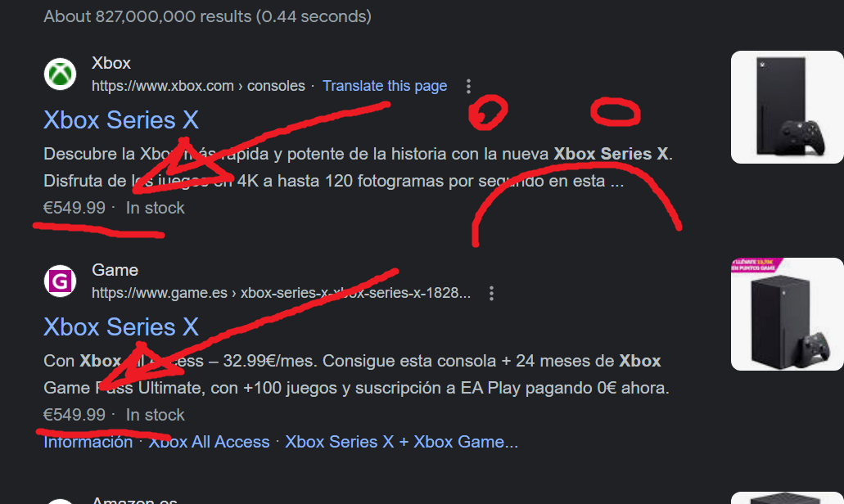Click the Xbox site name label
The image size is (844, 504).
coord(111,63)
